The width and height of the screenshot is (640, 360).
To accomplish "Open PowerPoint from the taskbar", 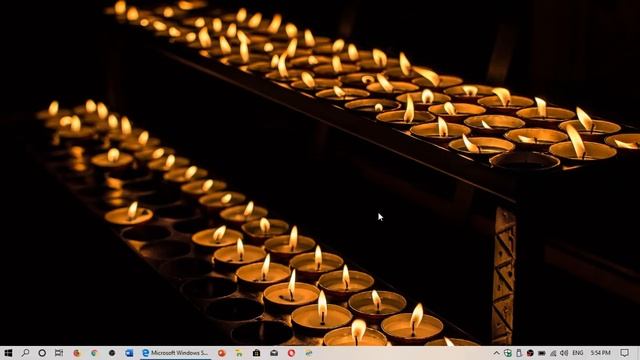I will (x=222, y=353).
